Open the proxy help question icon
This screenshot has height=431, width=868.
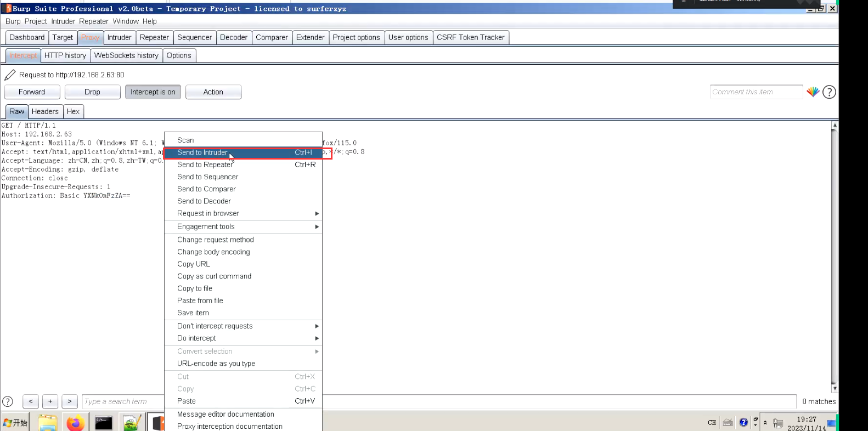pos(830,92)
